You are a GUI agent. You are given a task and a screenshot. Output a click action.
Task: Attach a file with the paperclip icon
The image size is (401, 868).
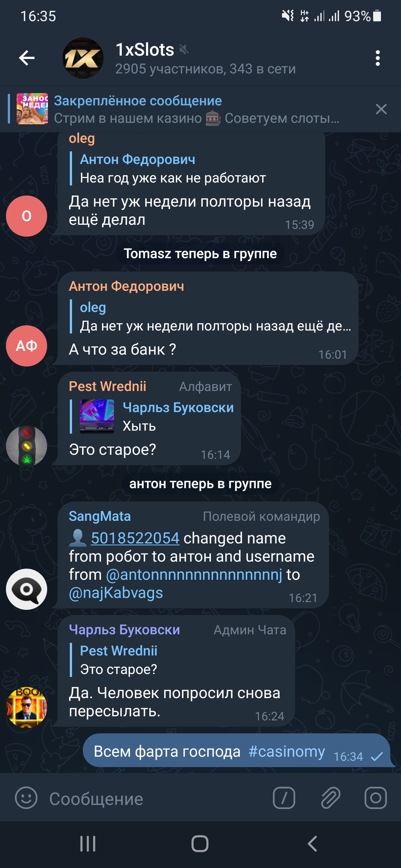330,798
